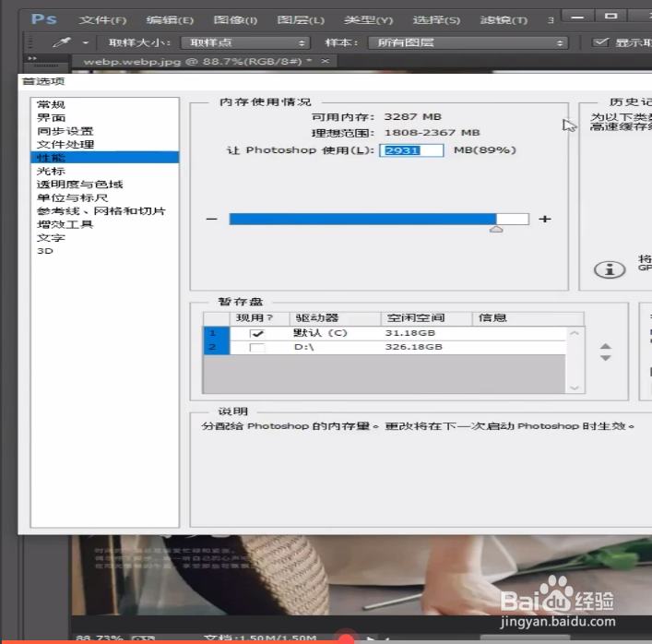Click the memory usage slider handle

tap(496, 229)
